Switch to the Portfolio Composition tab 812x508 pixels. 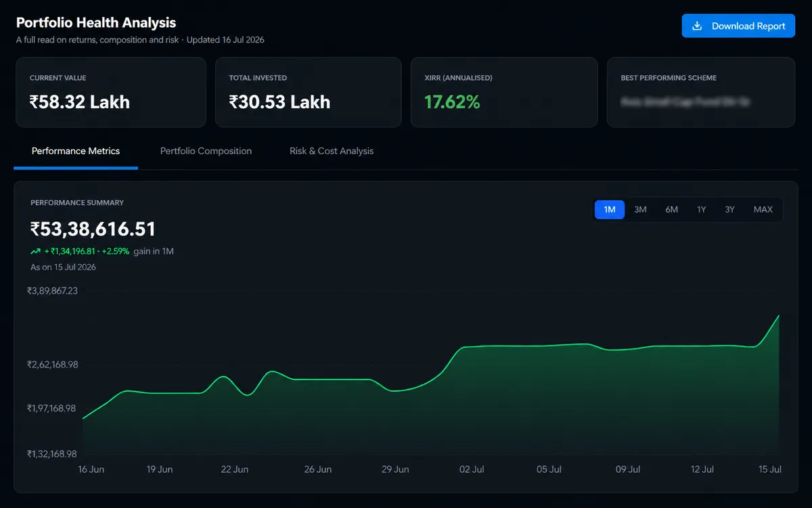point(206,151)
